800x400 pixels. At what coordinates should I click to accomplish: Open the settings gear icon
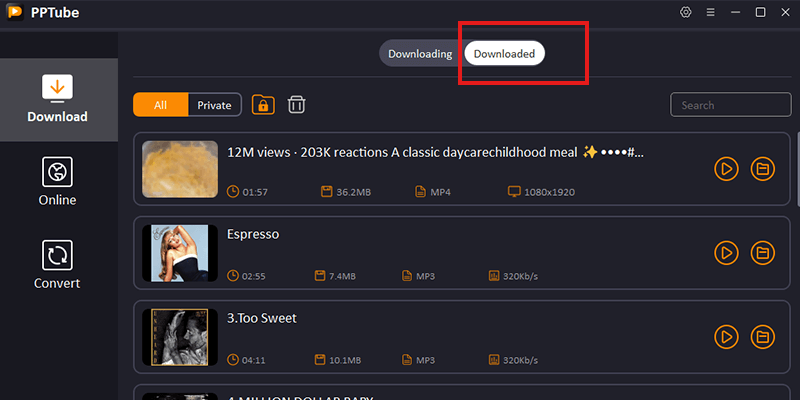tap(686, 12)
